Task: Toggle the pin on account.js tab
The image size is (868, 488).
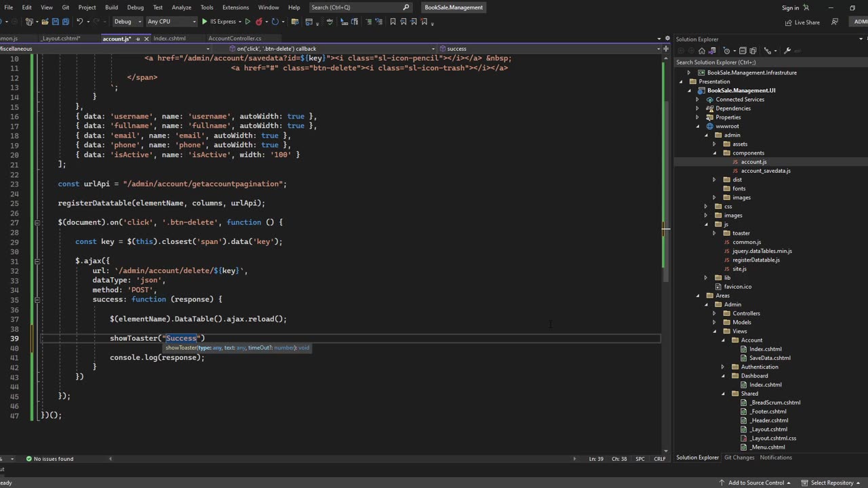Action: pyautogui.click(x=138, y=39)
